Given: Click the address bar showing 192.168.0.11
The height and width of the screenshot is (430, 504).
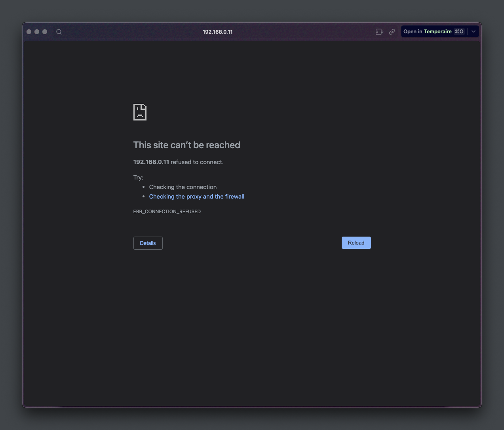Looking at the screenshot, I should [x=217, y=32].
